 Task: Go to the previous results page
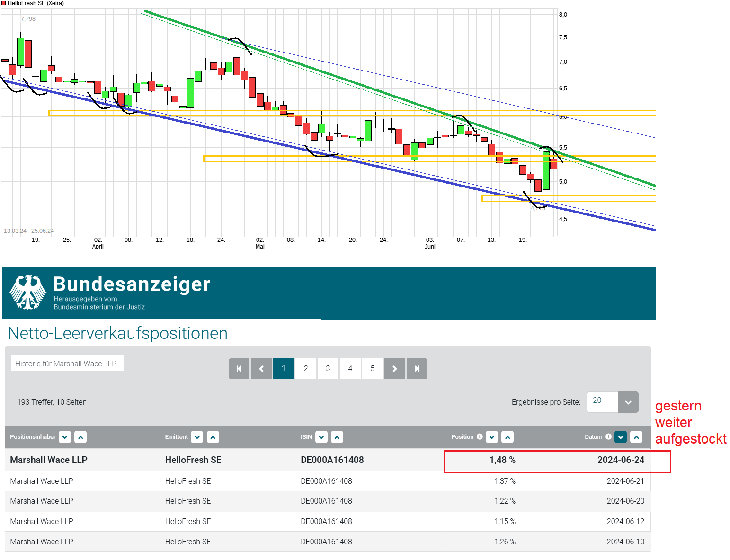261,369
